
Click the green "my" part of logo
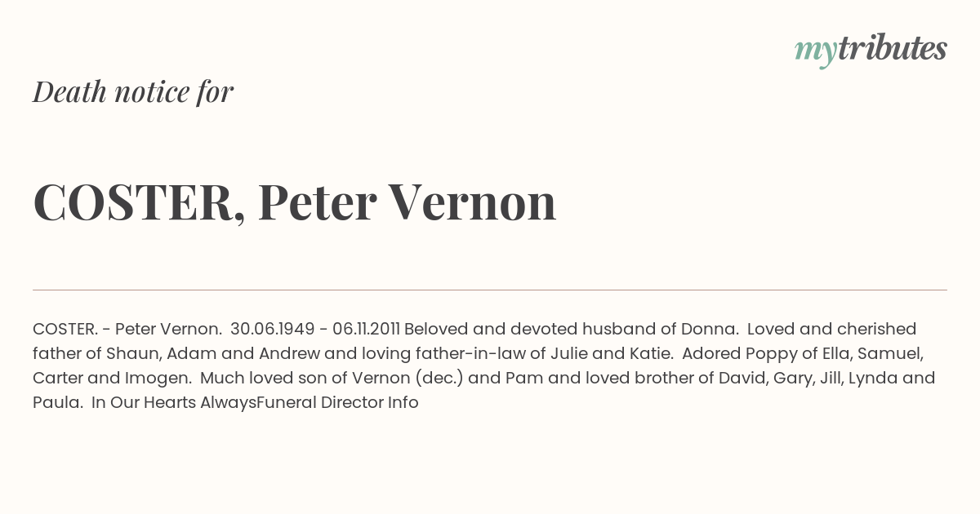coord(815,52)
